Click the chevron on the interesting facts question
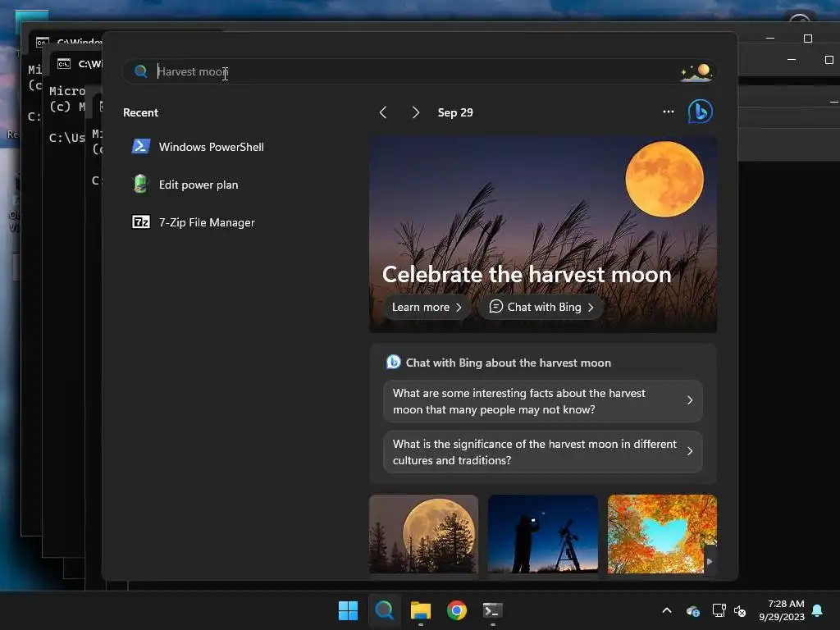Screen dimensions: 840x630 (x=690, y=400)
